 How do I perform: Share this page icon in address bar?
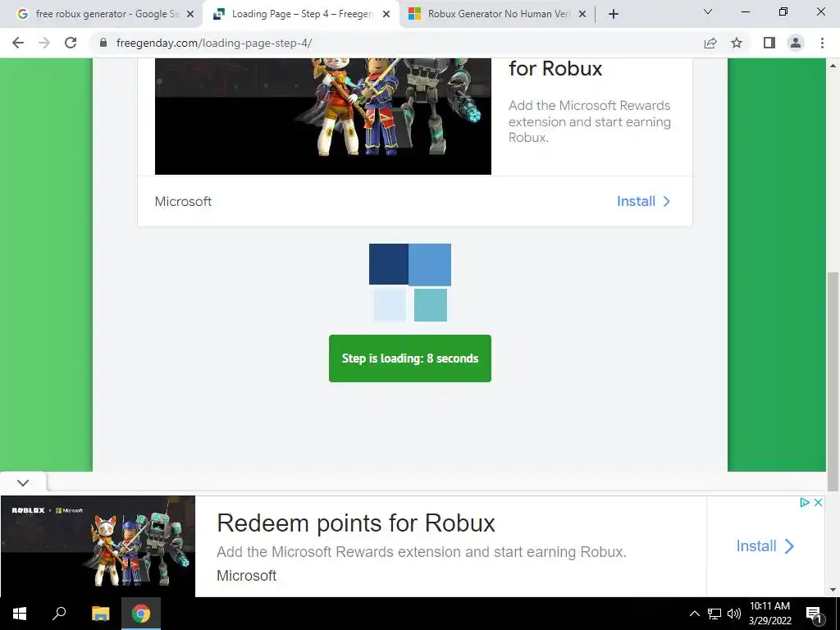point(710,43)
